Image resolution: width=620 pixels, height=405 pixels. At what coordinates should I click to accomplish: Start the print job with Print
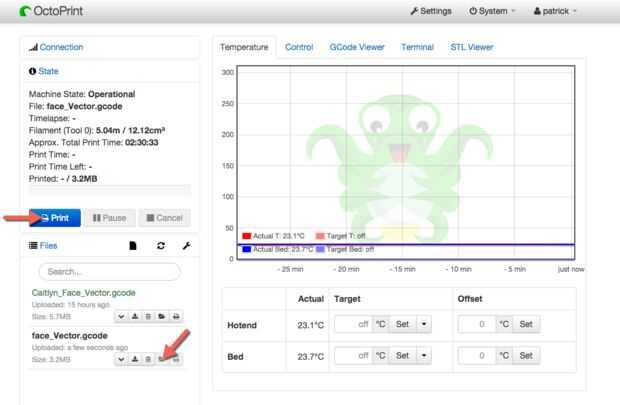pos(55,218)
